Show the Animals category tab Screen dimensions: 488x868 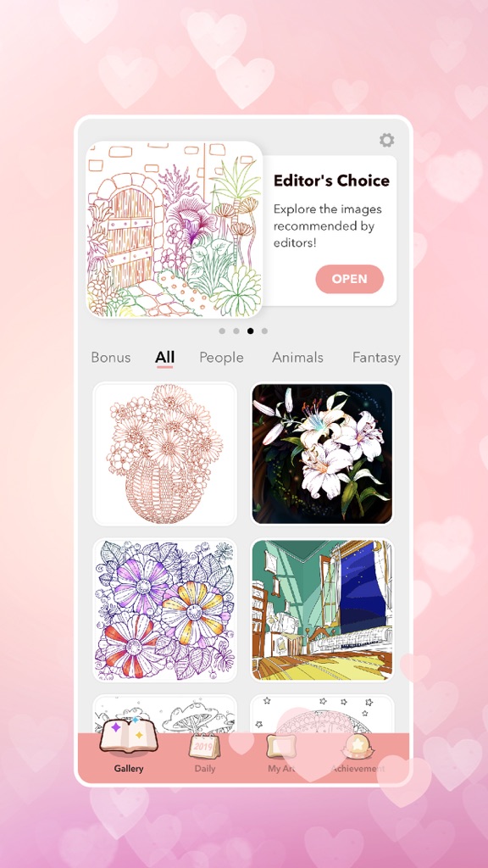pos(297,358)
